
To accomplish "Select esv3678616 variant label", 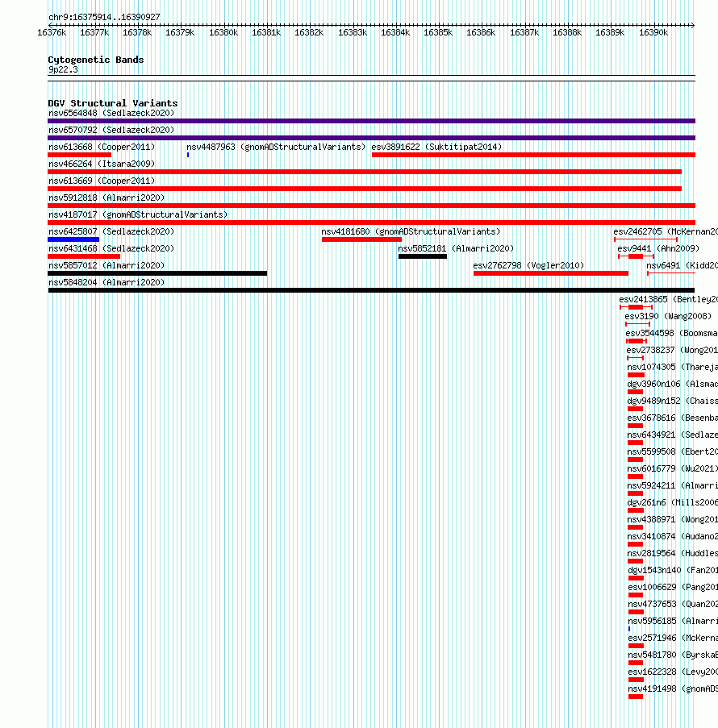I will (673, 418).
